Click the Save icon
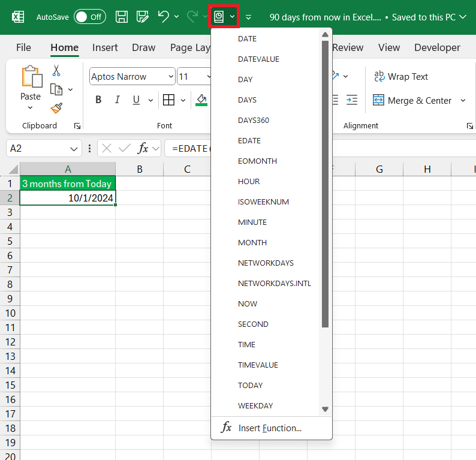The height and width of the screenshot is (460, 476). click(x=122, y=17)
